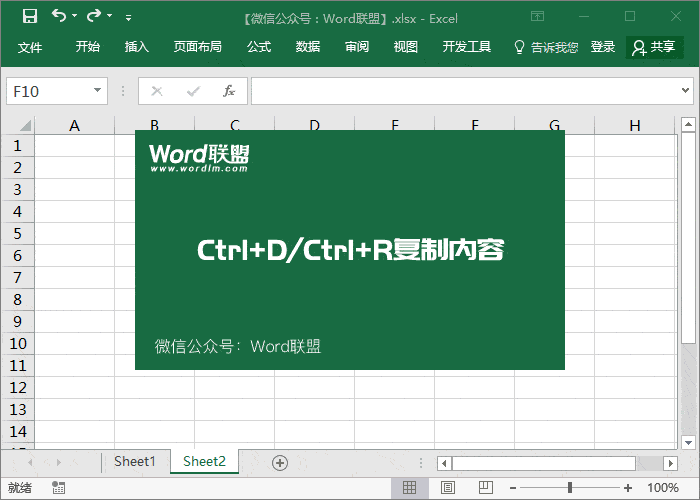The image size is (700, 500).
Task: Click horizontal scrollbar left arrow
Action: [x=444, y=463]
